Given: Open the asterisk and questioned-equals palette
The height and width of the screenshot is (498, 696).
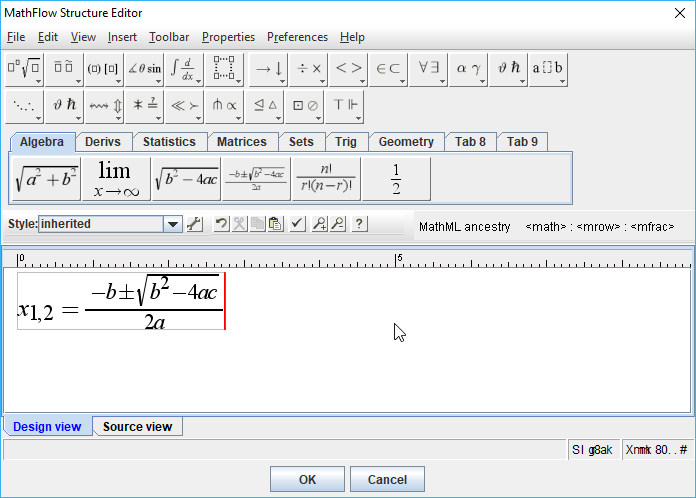Looking at the screenshot, I should 144,106.
